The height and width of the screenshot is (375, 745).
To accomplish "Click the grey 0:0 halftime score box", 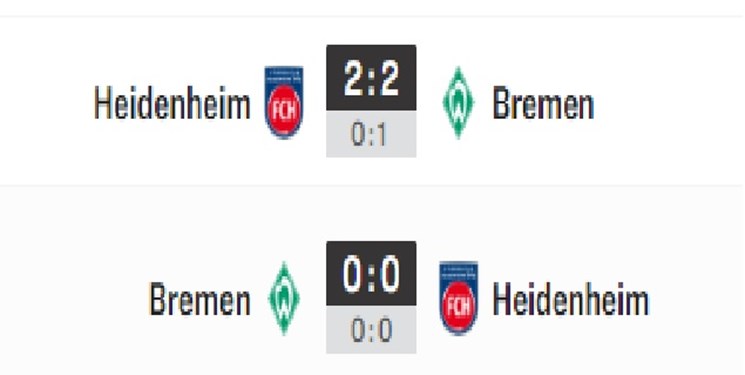I will (x=371, y=330).
